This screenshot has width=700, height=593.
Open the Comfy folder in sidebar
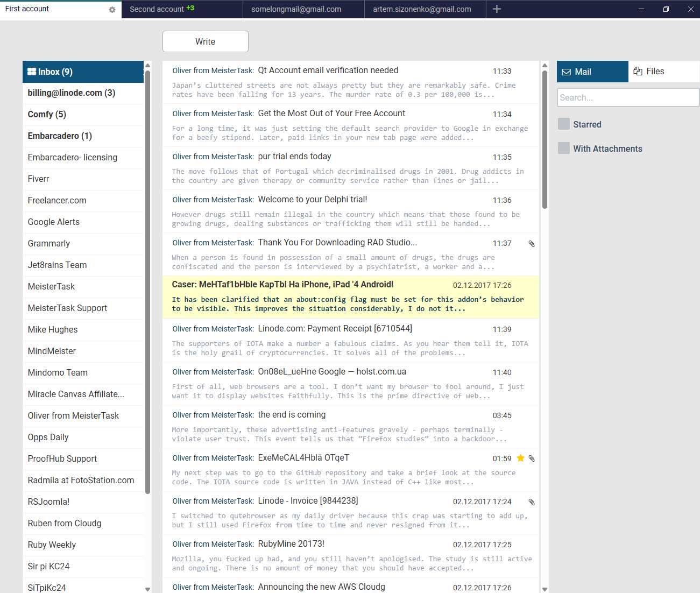47,115
